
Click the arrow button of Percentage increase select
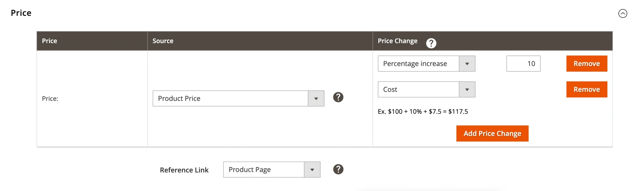[x=467, y=64]
